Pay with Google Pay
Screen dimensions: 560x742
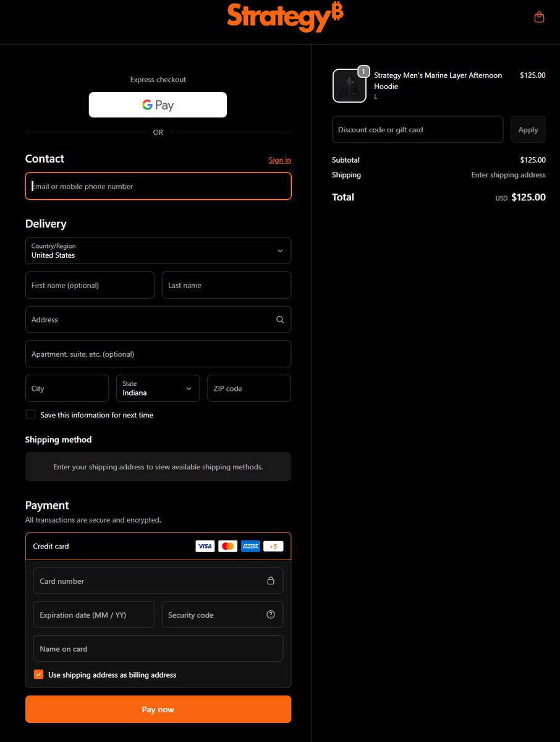point(158,104)
